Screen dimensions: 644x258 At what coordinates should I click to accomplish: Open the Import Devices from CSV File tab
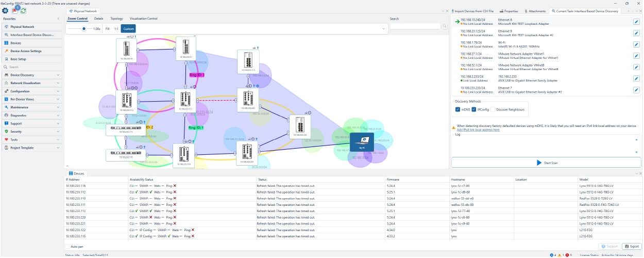tap(474, 11)
